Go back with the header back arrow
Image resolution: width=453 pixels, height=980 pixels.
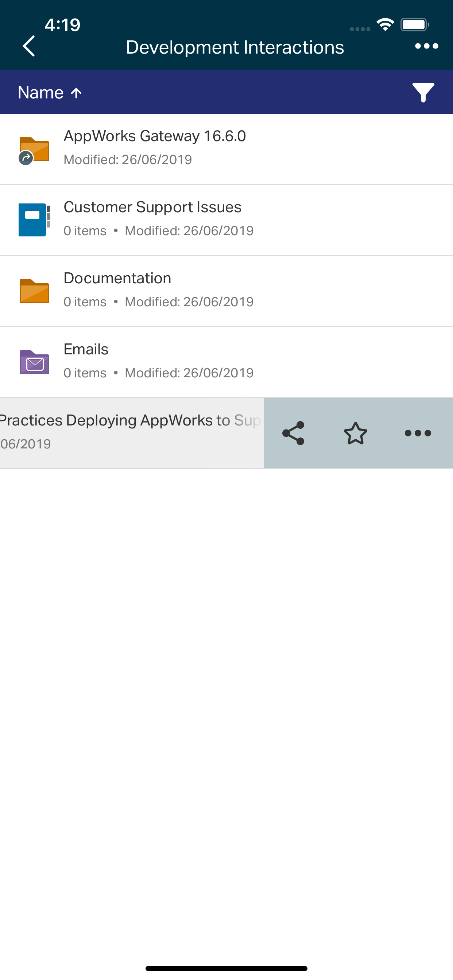coord(29,46)
